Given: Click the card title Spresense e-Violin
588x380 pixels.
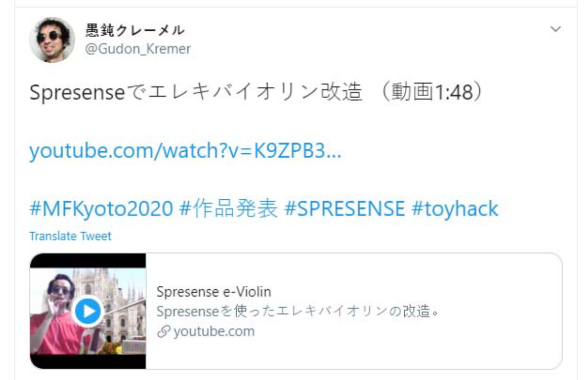Looking at the screenshot, I should [x=214, y=292].
